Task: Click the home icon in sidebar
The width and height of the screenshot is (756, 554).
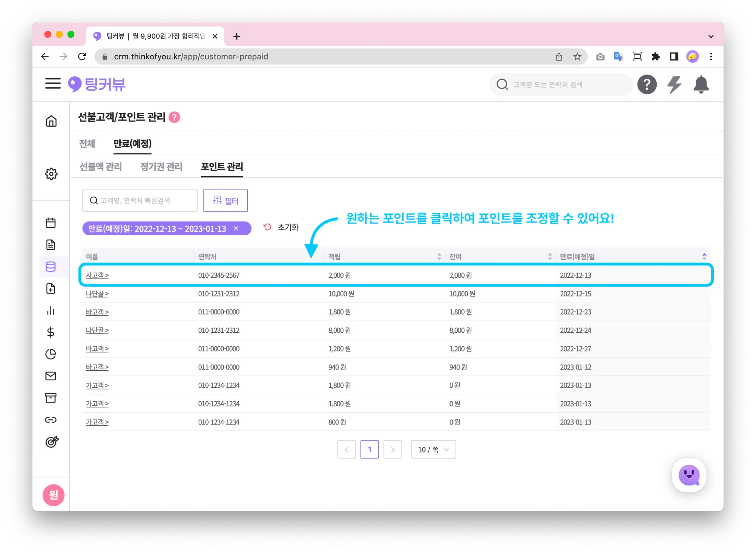Action: pyautogui.click(x=51, y=121)
